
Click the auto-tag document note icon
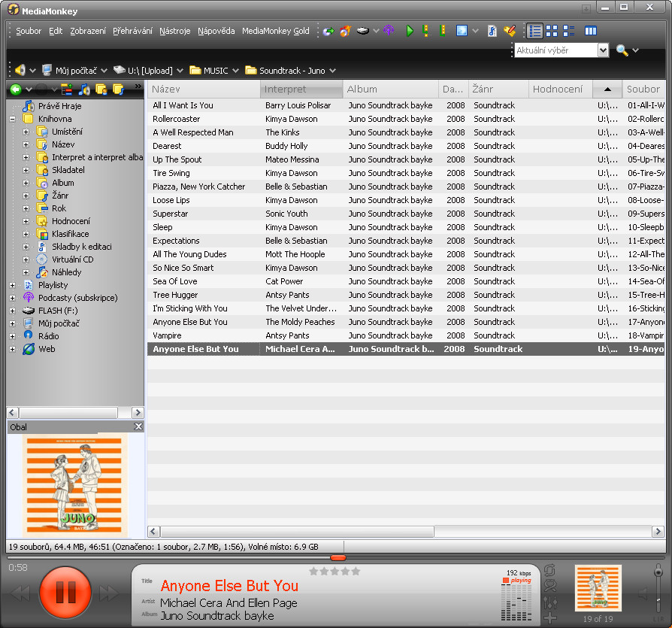pyautogui.click(x=492, y=31)
